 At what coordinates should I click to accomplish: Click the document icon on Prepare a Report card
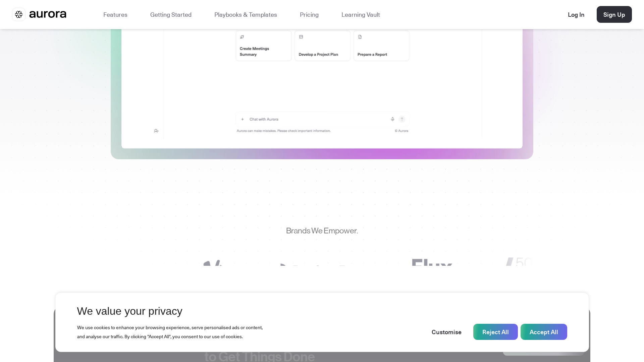360,37
